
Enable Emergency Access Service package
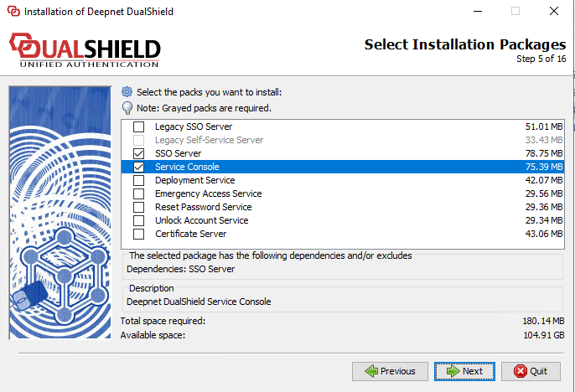(x=139, y=193)
